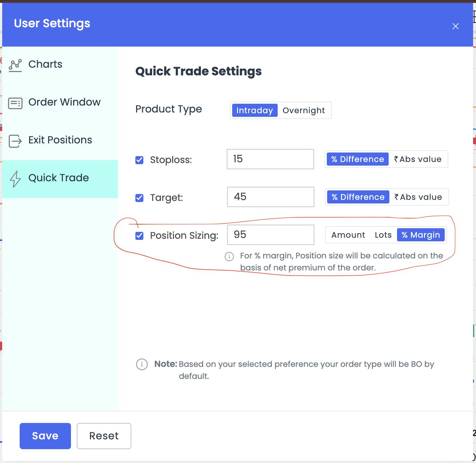Screen dimensions: 476x463
Task: Click the info icon beside margin hint
Action: click(229, 257)
